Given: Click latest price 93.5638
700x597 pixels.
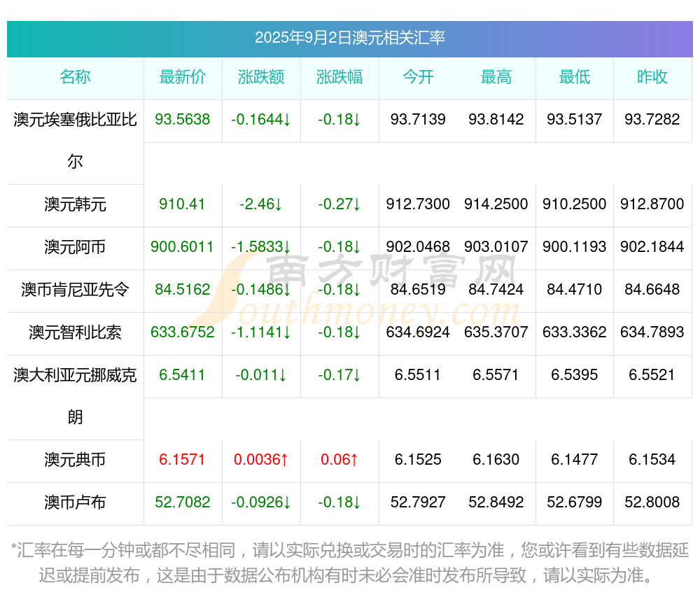Looking at the screenshot, I should pyautogui.click(x=183, y=119).
